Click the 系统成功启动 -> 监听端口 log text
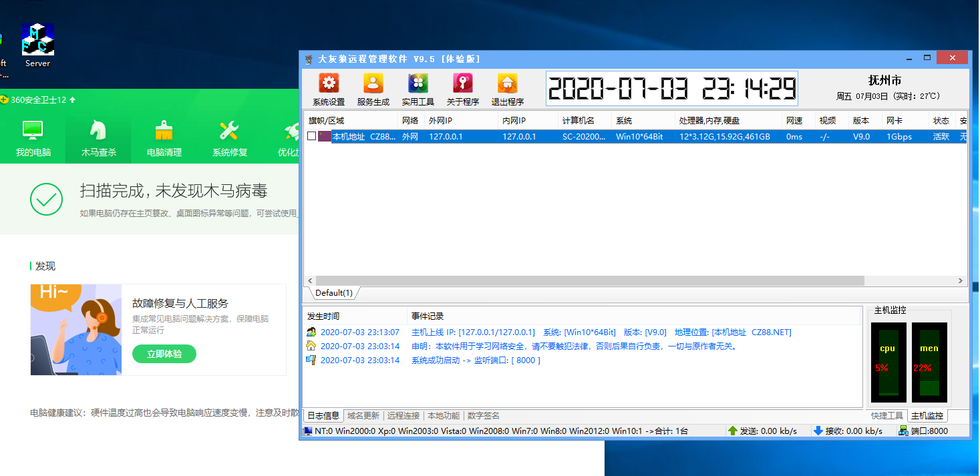980x476 pixels. pos(476,360)
